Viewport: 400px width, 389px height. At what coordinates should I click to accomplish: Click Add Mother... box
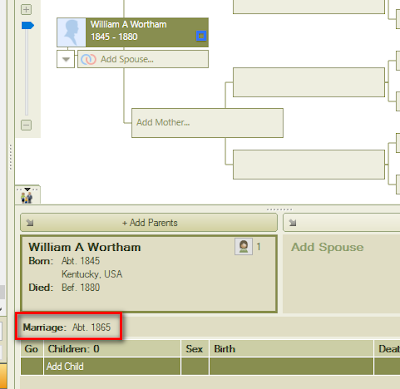[207, 123]
